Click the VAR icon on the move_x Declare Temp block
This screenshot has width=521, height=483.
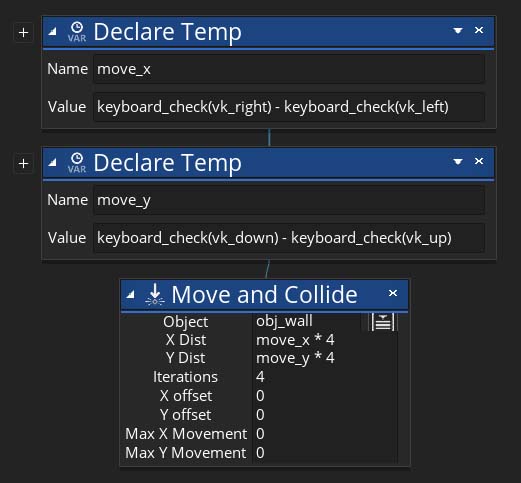[x=77, y=32]
